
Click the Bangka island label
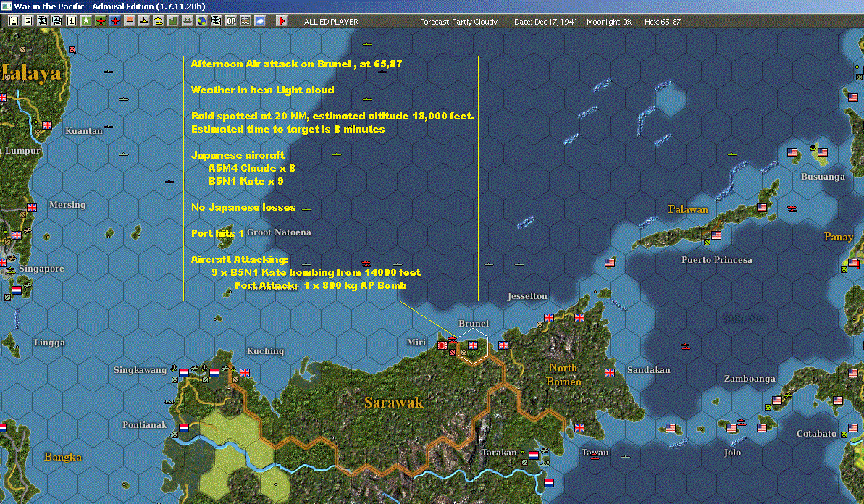pyautogui.click(x=63, y=457)
